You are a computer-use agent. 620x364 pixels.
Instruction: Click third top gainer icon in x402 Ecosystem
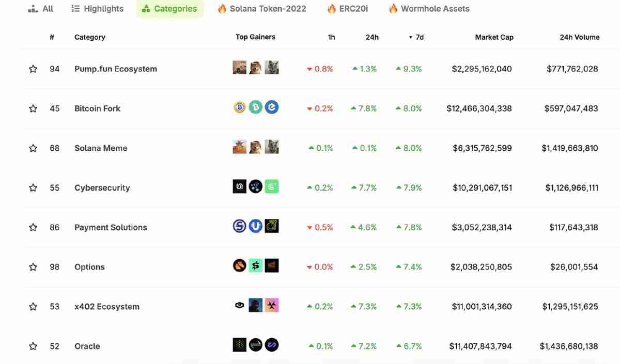tap(272, 305)
